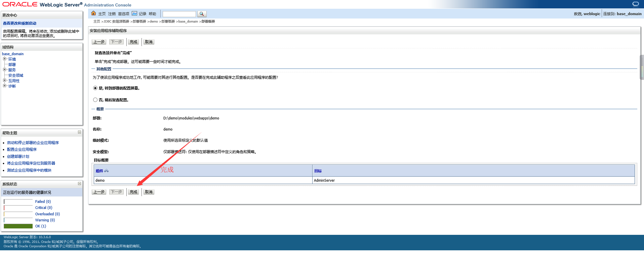Click the bottom 完成 button
644x253 pixels.
(133, 192)
